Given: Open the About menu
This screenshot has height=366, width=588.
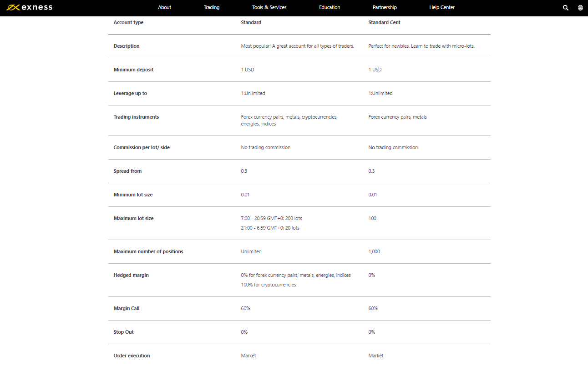Looking at the screenshot, I should click(x=165, y=7).
